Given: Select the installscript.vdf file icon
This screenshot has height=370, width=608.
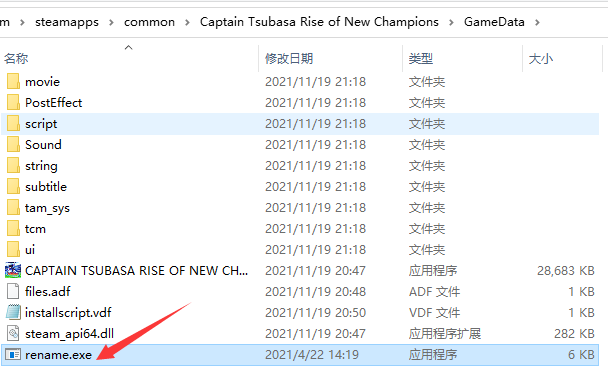Looking at the screenshot, I should (x=13, y=312).
